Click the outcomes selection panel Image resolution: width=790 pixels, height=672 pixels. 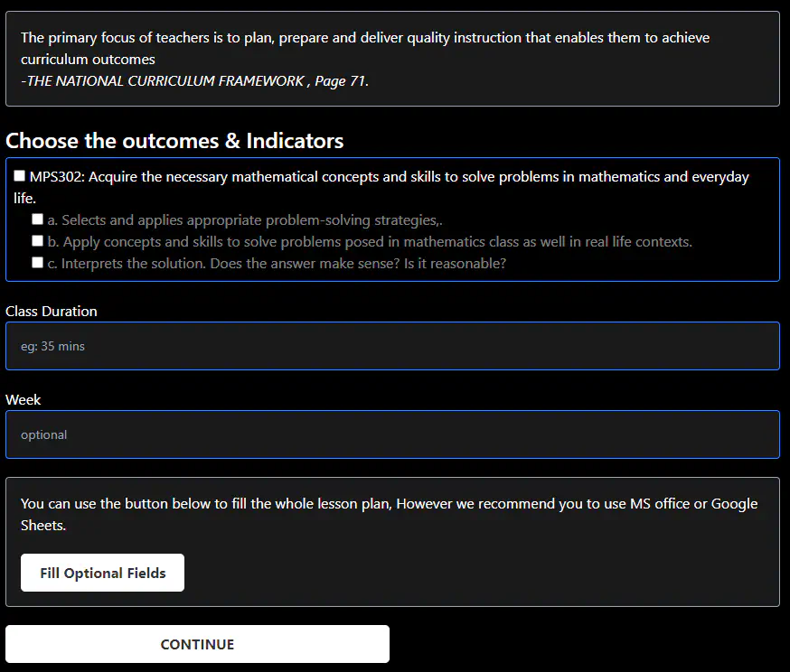click(x=393, y=219)
